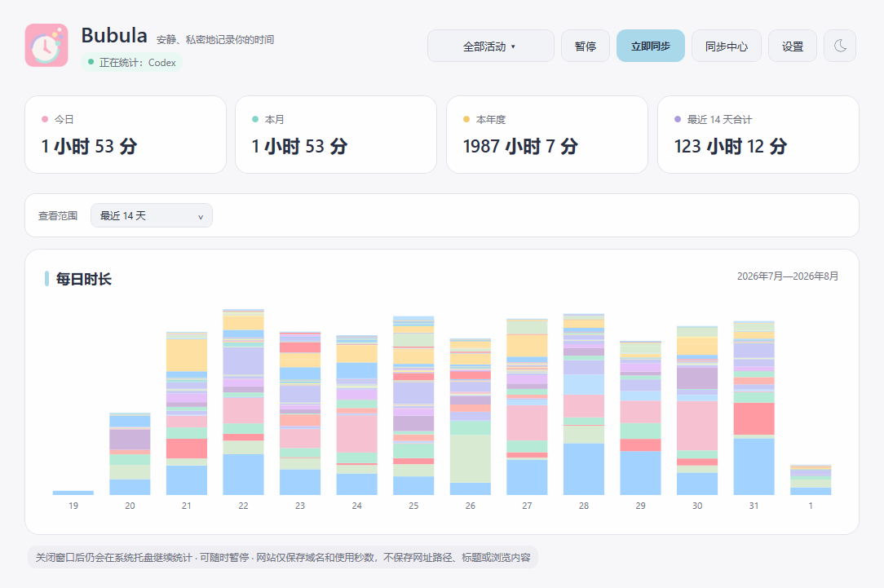
Task: Click the bar for day 24
Action: click(x=357, y=415)
